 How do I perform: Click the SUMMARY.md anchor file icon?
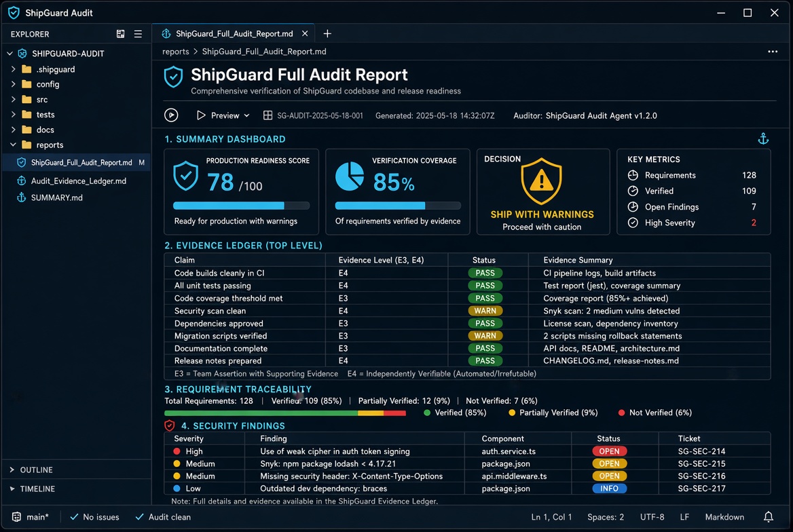pyautogui.click(x=21, y=197)
